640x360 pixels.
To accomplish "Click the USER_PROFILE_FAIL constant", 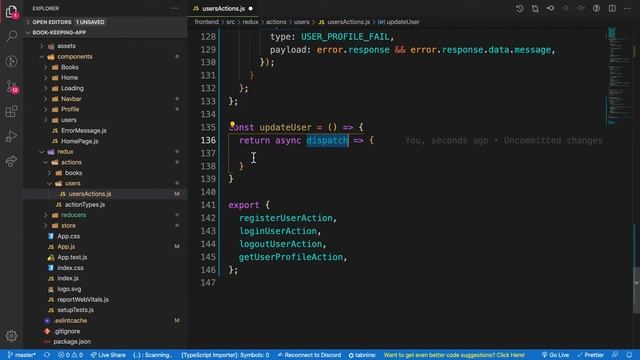I will coord(345,37).
